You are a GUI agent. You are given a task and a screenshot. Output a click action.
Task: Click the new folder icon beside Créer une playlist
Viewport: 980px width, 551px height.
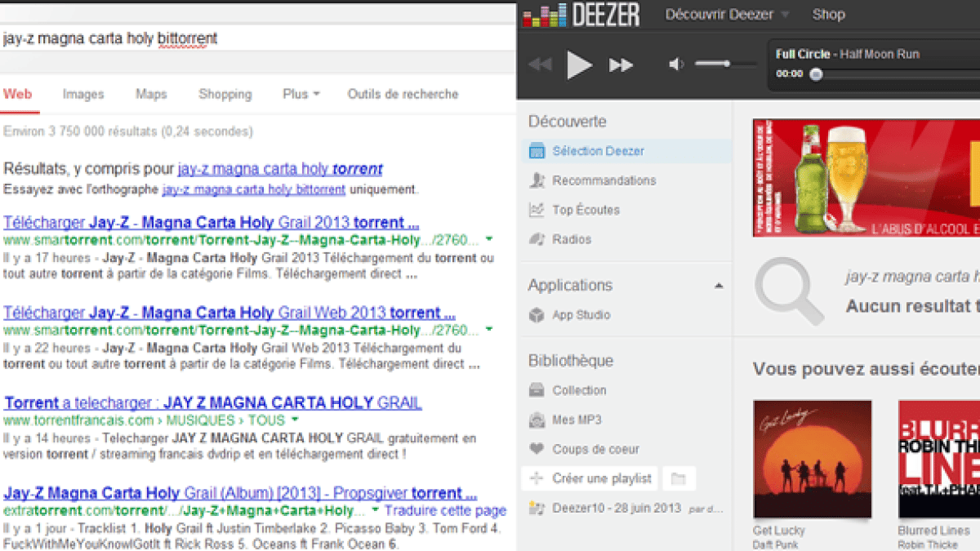[x=678, y=478]
